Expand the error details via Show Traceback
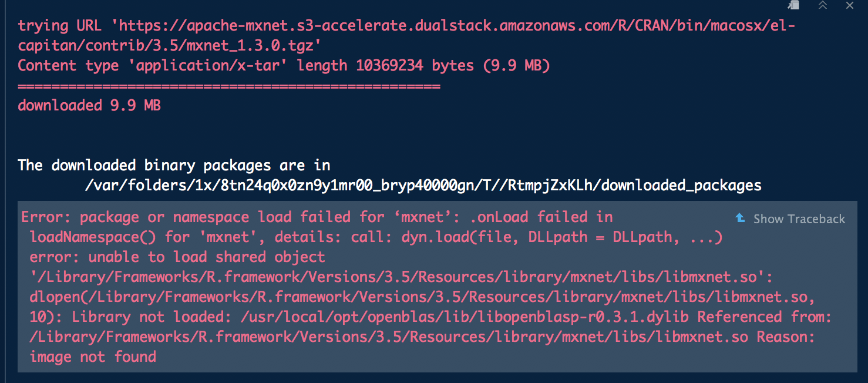 coord(799,219)
